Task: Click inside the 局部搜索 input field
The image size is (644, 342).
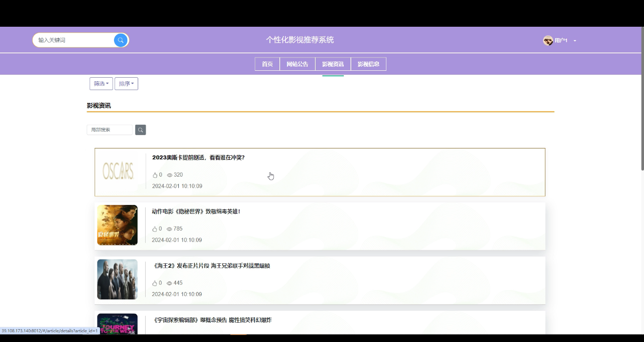Action: point(109,130)
